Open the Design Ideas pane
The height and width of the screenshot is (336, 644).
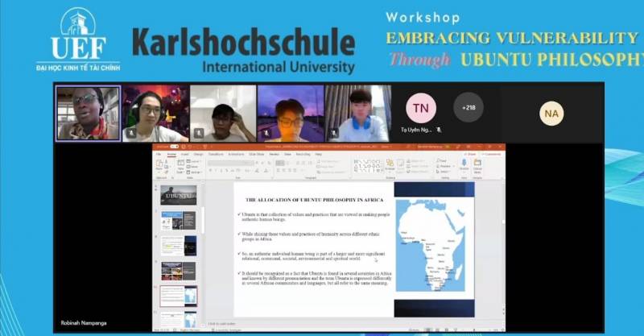pyautogui.click(x=478, y=165)
